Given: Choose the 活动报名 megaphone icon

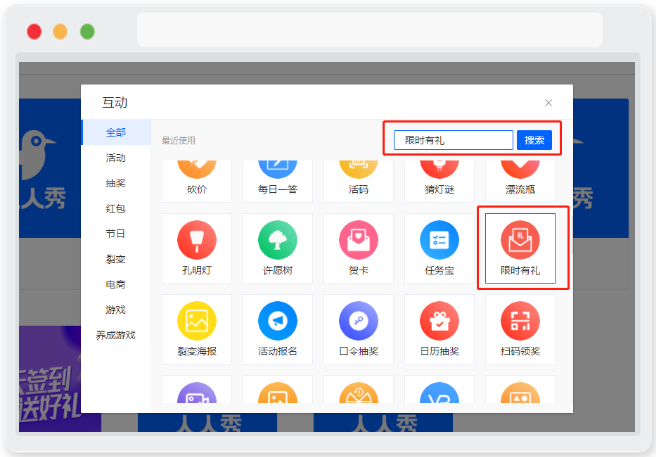Looking at the screenshot, I should (x=277, y=321).
